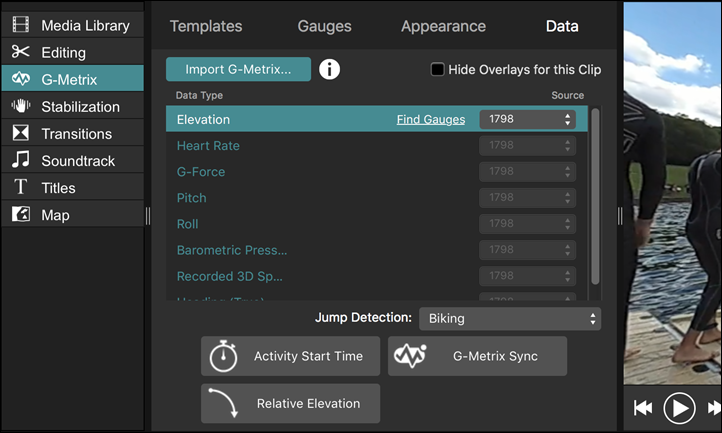Open Recorded 3D Speed source dropdown
This screenshot has height=433, width=722.
pyautogui.click(x=528, y=276)
